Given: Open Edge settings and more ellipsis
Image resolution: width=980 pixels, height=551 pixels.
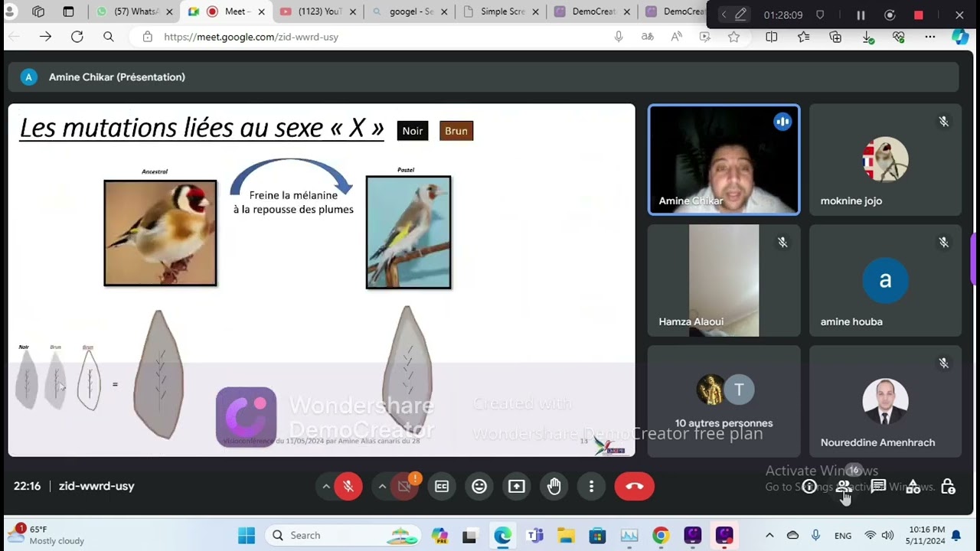Looking at the screenshot, I should click(x=929, y=37).
